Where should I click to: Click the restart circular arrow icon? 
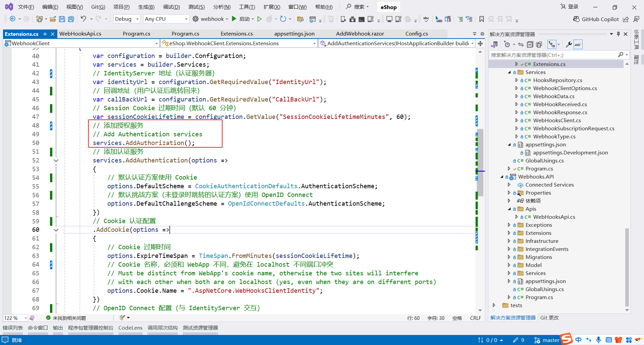[x=283, y=19]
